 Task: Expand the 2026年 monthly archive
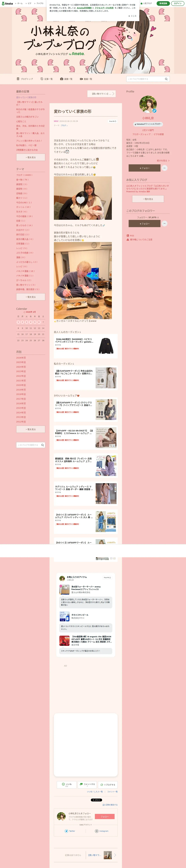pyautogui.click(x=21, y=358)
